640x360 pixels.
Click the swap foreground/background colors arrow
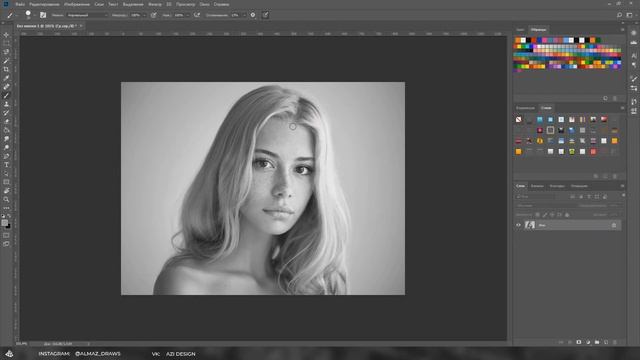point(9,216)
